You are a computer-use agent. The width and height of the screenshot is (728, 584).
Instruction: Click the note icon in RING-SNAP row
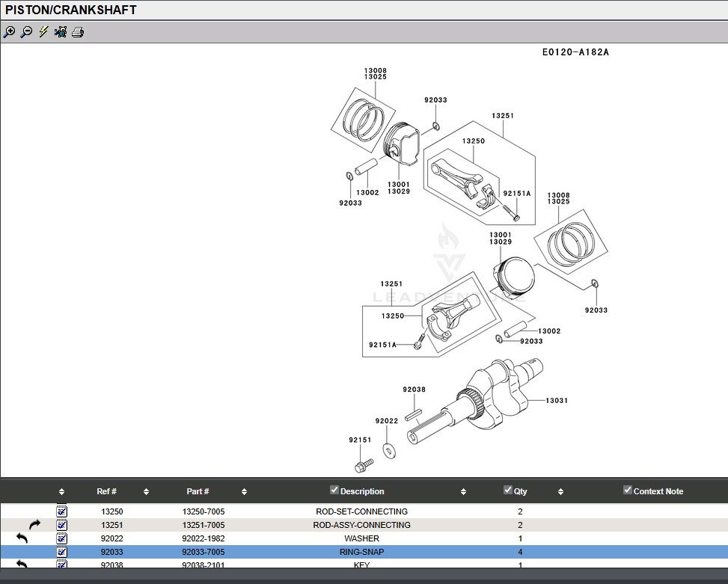(x=61, y=552)
